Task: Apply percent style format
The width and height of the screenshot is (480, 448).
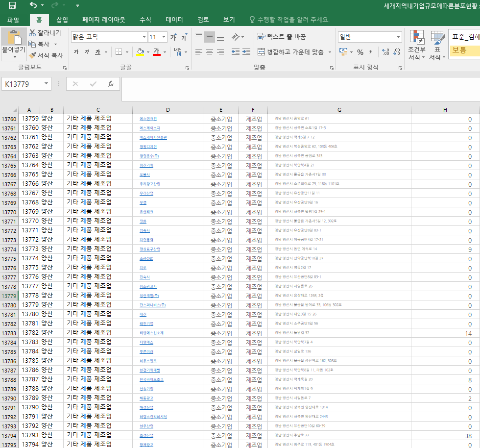Action: tap(360, 52)
